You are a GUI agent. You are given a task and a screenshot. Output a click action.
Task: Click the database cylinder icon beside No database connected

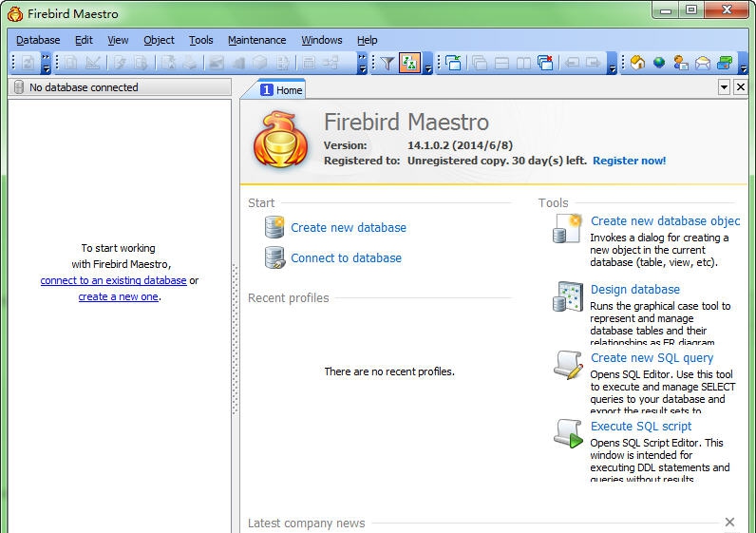point(19,87)
